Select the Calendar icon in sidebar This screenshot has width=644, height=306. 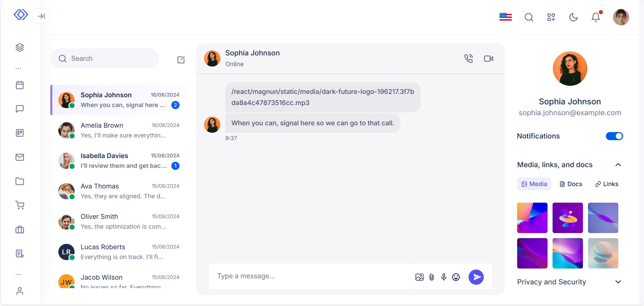coord(20,85)
